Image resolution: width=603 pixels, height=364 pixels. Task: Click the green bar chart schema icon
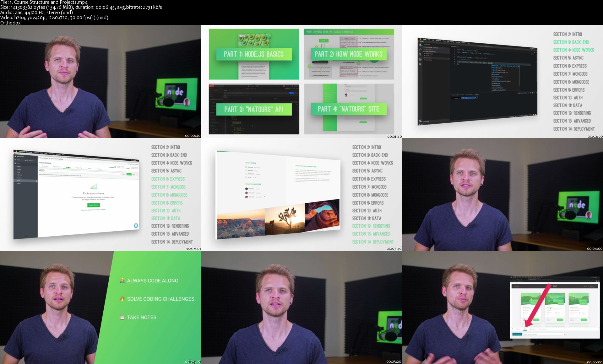(94, 186)
